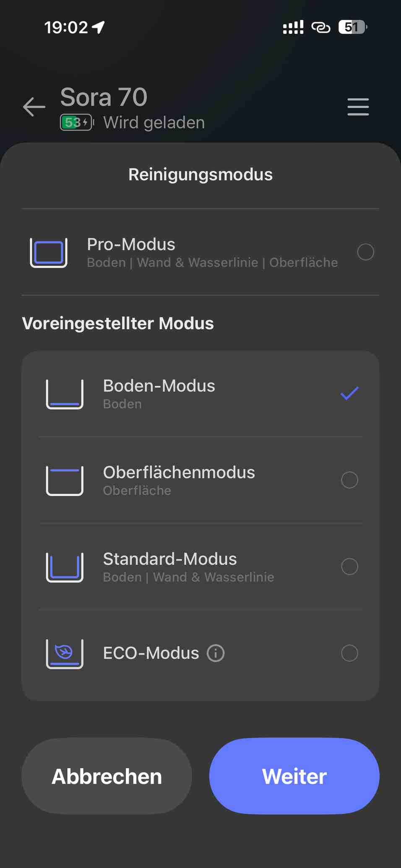401x868 pixels.
Task: Choose the Standard-Modus list entry
Action: pyautogui.click(x=200, y=567)
